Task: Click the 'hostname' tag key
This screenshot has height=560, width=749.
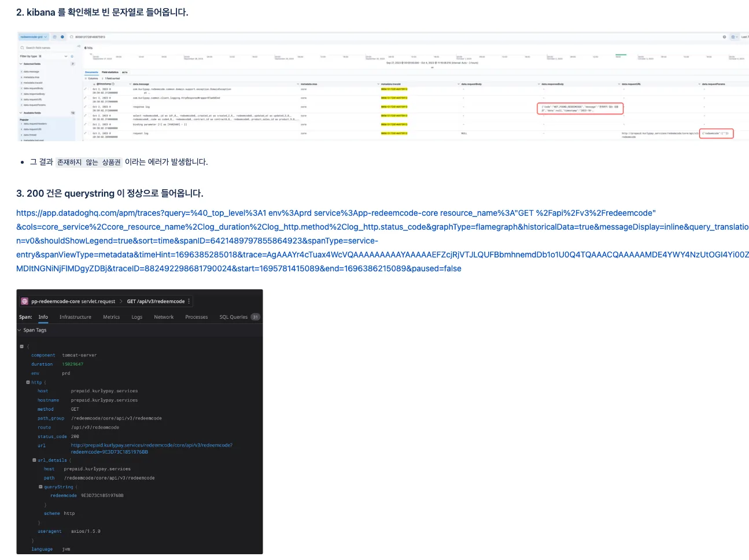Action: [49, 400]
